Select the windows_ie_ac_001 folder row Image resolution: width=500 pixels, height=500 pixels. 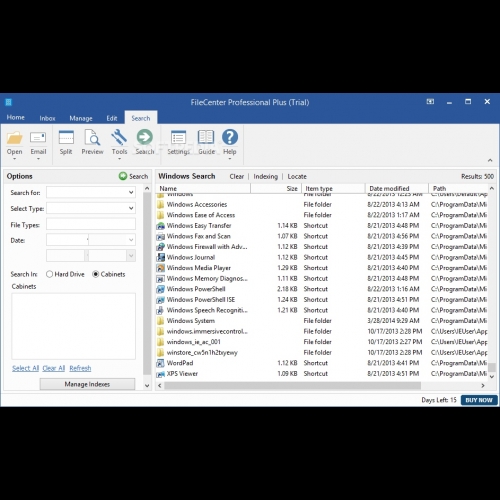tap(322, 342)
